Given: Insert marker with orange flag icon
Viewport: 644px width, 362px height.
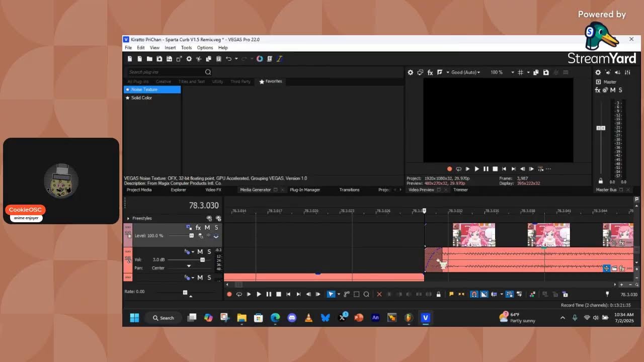Looking at the screenshot, I should (451, 294).
